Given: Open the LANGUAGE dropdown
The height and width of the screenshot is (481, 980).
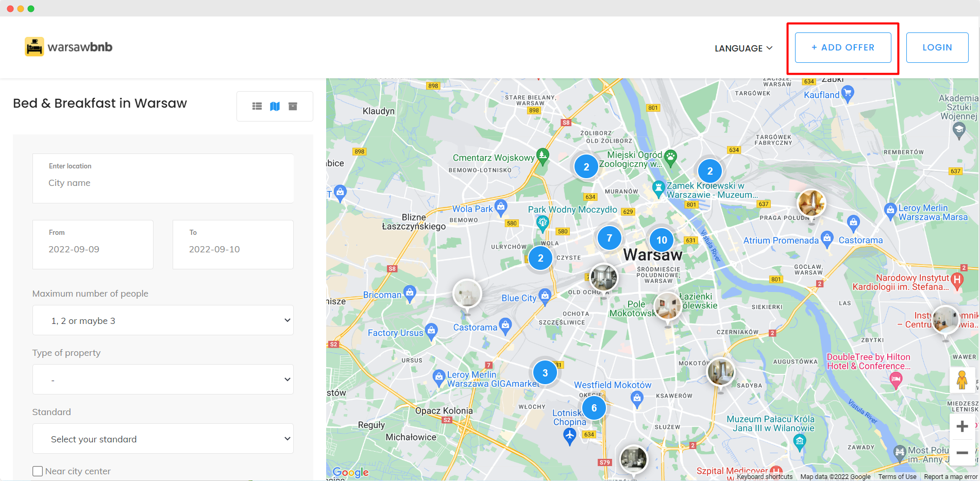Looking at the screenshot, I should (x=744, y=48).
